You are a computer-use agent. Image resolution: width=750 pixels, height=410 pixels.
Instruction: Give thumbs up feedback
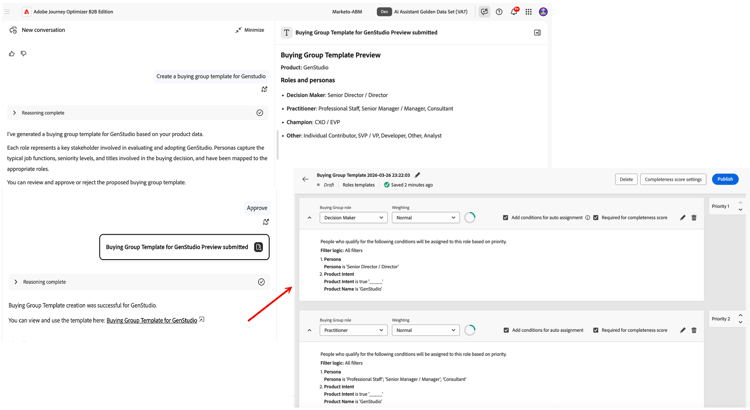(x=12, y=54)
